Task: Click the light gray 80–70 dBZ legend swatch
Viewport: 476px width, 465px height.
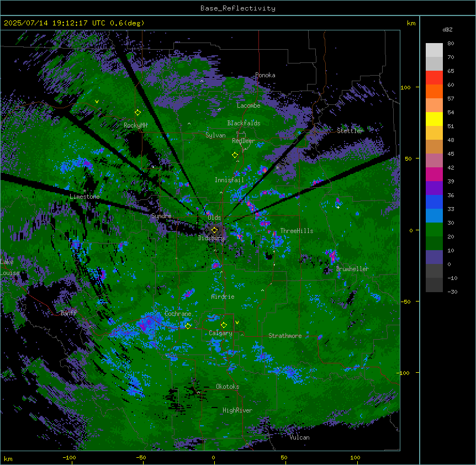Action: pos(434,50)
